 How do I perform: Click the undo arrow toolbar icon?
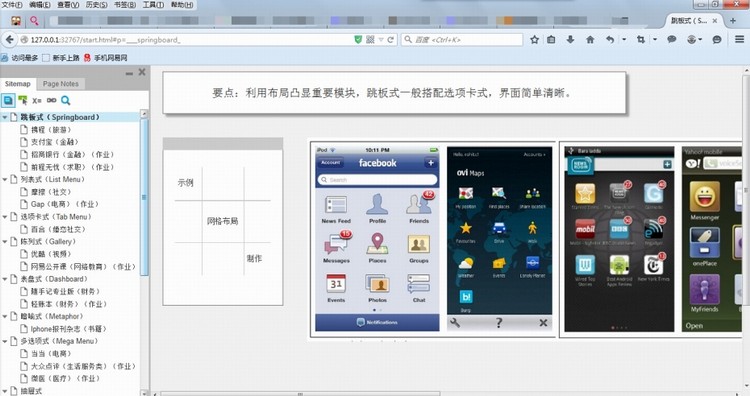[x=610, y=40]
